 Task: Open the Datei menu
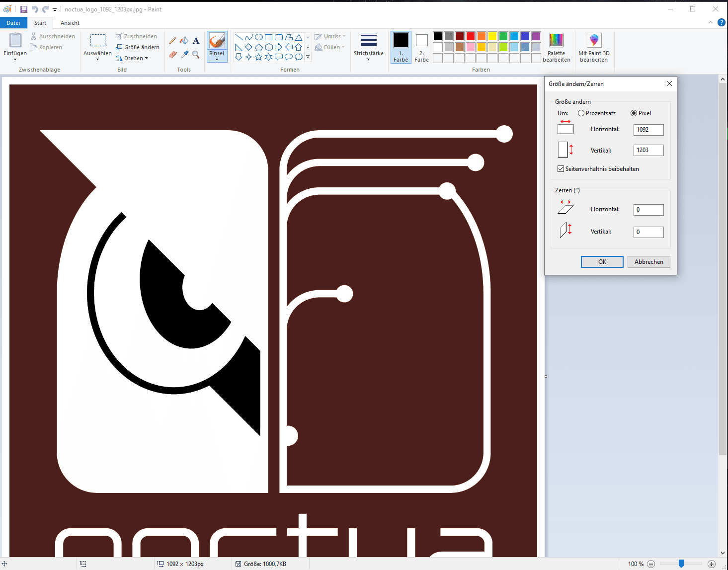click(13, 23)
